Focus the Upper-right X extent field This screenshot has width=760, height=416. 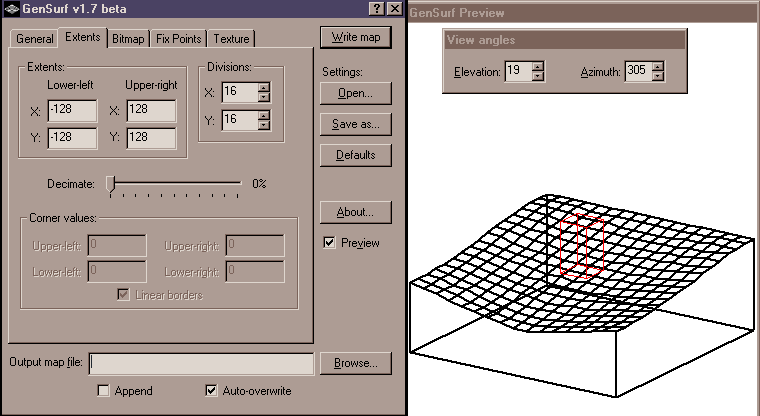(x=151, y=111)
